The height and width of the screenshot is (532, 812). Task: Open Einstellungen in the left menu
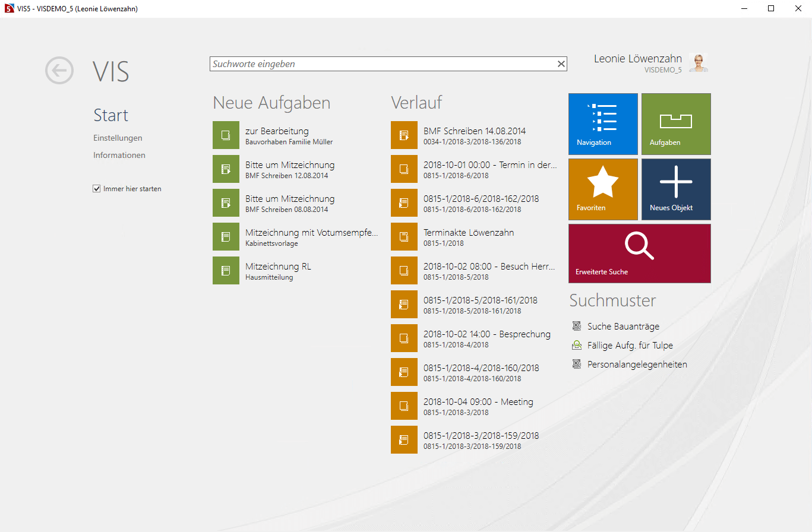coord(118,138)
